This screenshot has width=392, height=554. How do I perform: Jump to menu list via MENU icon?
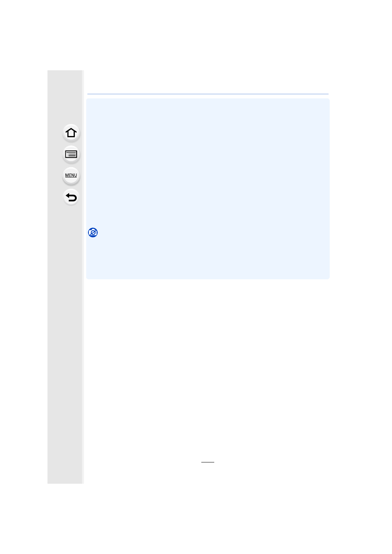[71, 176]
